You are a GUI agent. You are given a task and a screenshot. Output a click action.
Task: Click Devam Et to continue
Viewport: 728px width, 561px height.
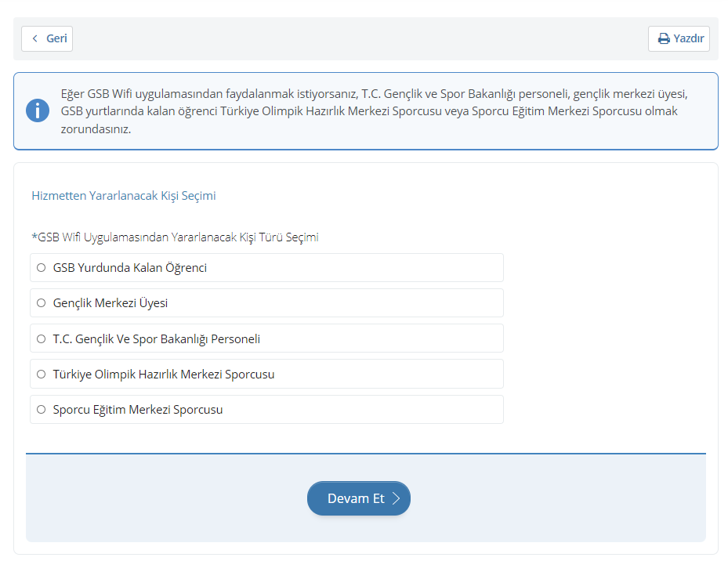358,498
